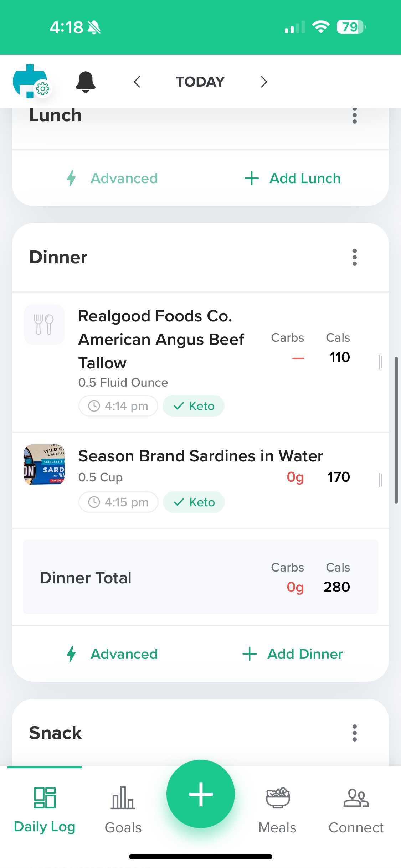Open the Lunch options three-dot menu
Viewport: 401px width, 868px height.
click(x=354, y=116)
